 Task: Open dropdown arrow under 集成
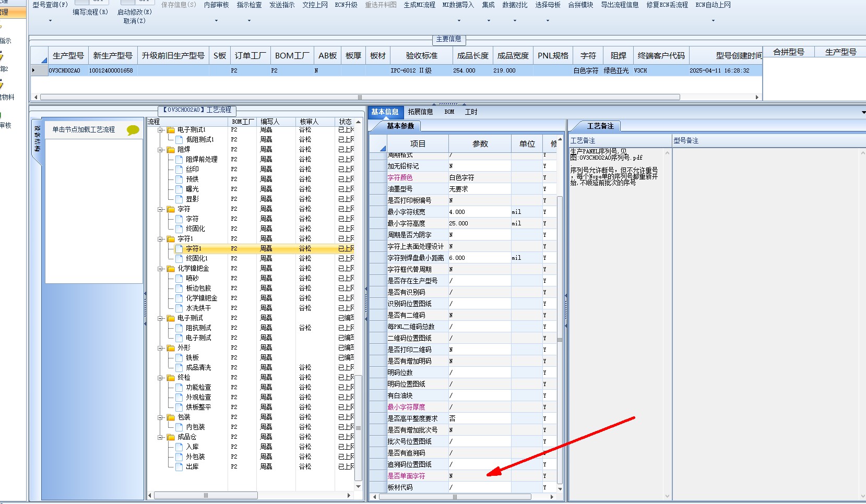(x=489, y=21)
